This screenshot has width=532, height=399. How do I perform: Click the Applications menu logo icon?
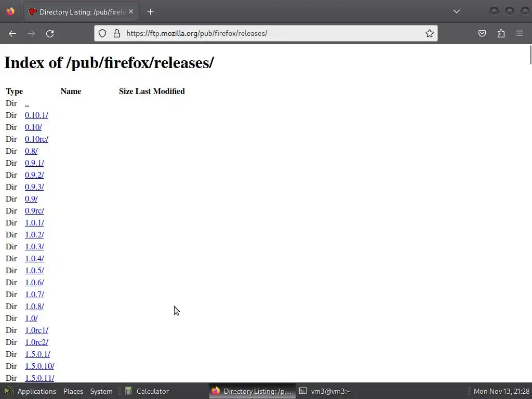[9, 391]
